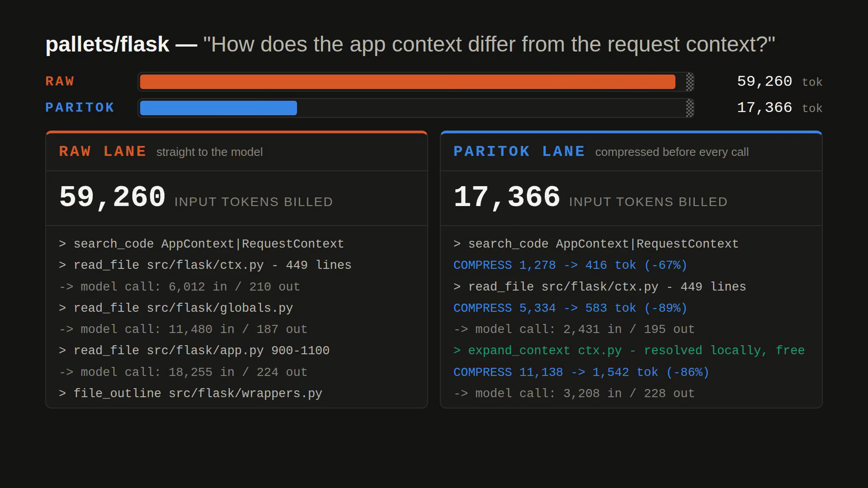
Task: Click the COMPRESS 11,138 -> 1,542 tok line
Action: (581, 372)
